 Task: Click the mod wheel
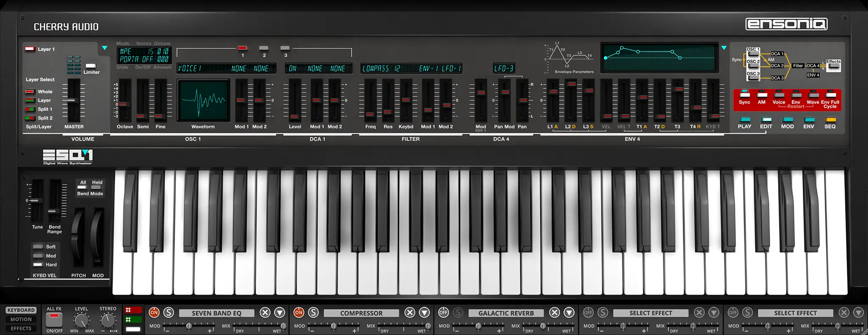(x=98, y=237)
